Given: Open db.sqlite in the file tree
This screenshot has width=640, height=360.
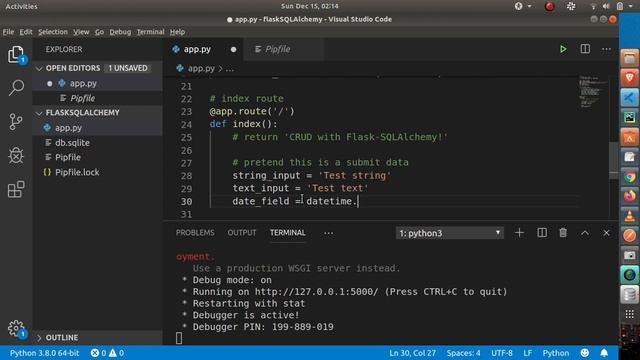Looking at the screenshot, I should click(x=98, y=142).
